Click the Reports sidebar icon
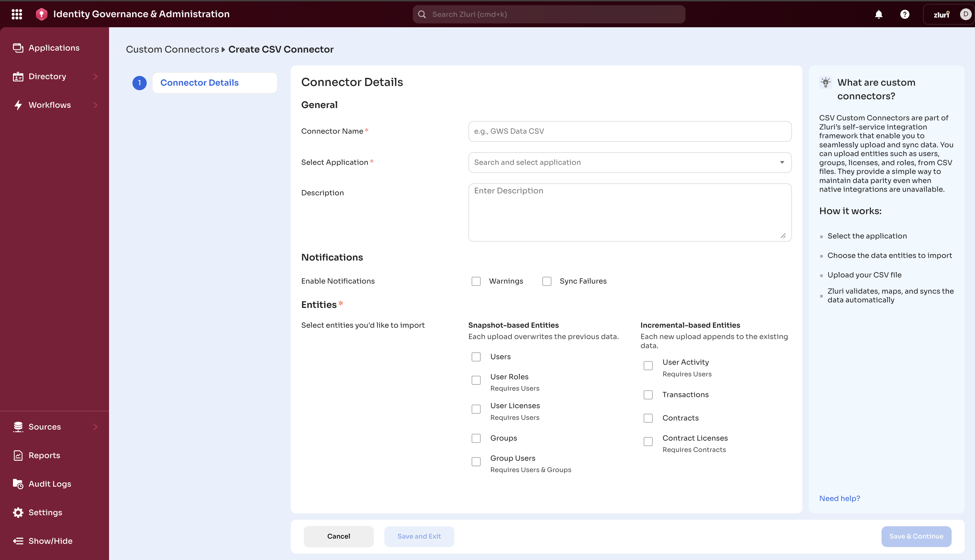 pos(18,456)
